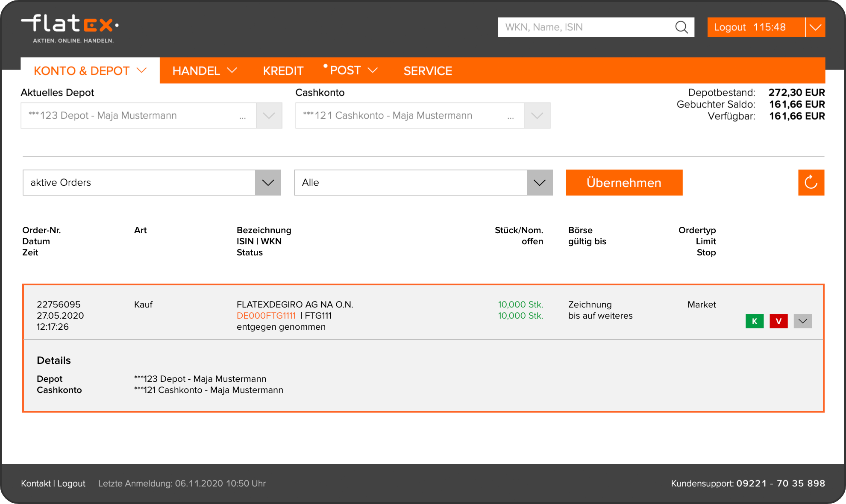Click the search magnifier icon
The height and width of the screenshot is (504, 846).
click(x=682, y=27)
